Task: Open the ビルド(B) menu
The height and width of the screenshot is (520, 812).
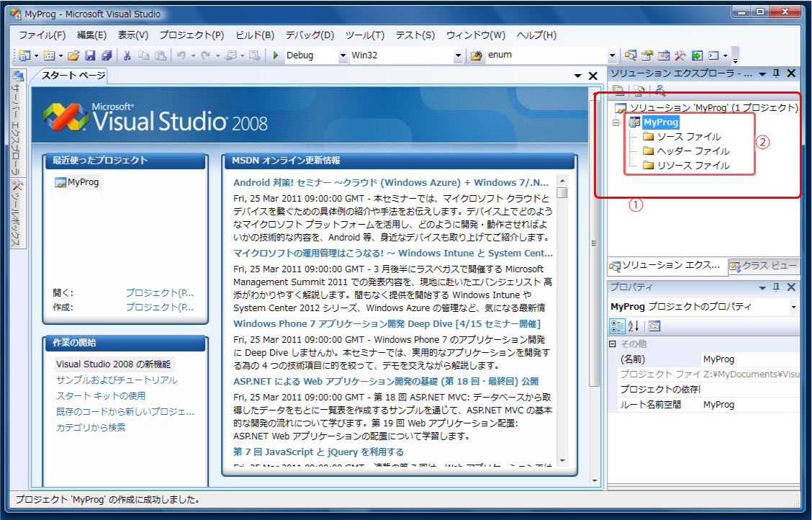Action: click(254, 35)
